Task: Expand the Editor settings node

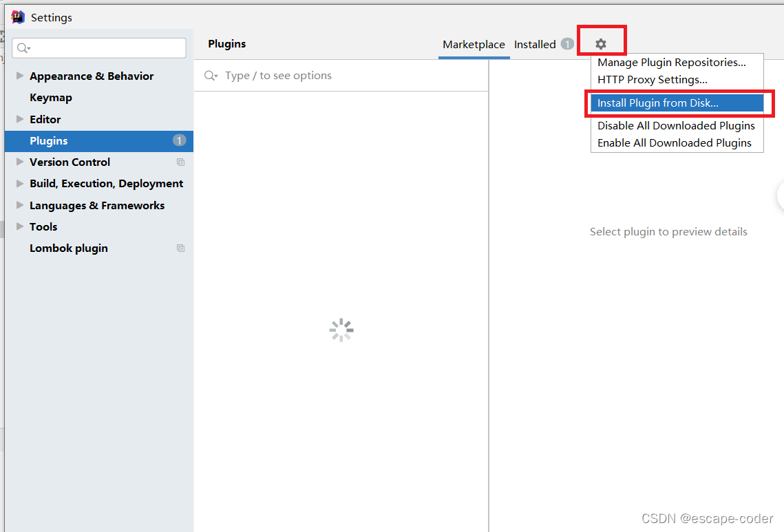Action: [20, 119]
